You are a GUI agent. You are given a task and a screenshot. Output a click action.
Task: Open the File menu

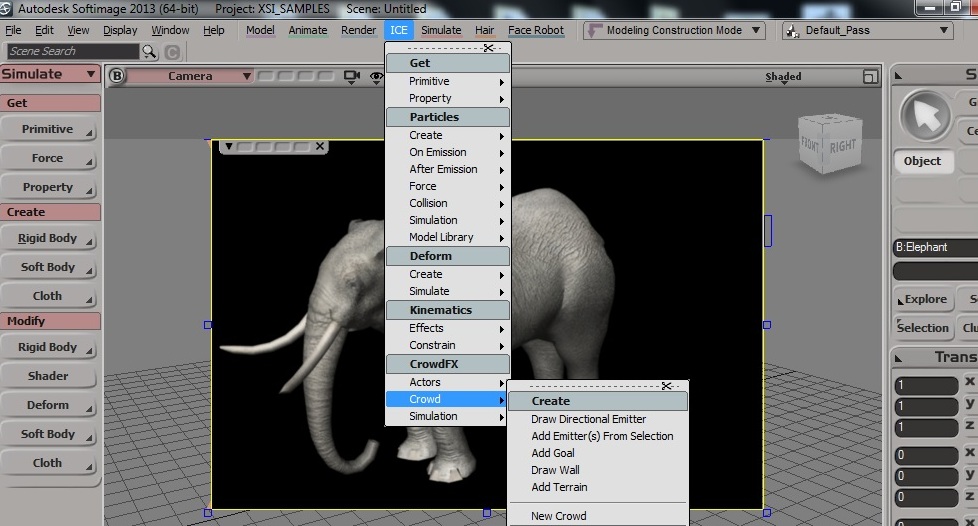(x=13, y=30)
